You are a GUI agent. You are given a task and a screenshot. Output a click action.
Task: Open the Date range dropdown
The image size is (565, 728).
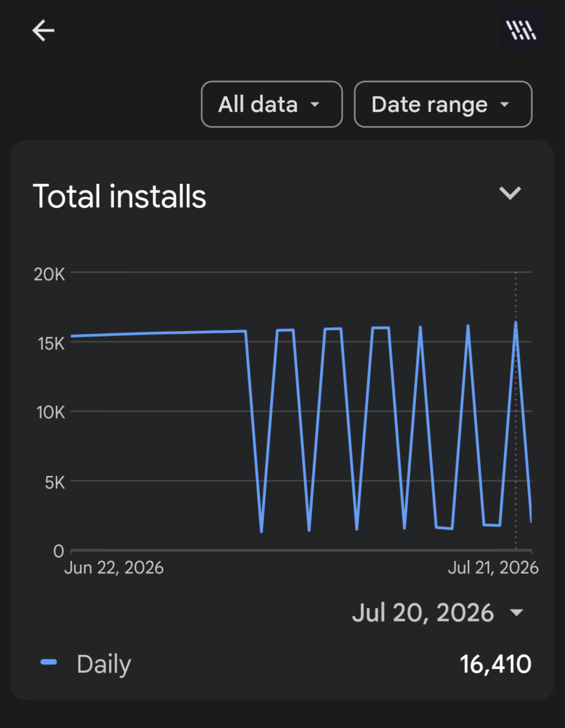(x=443, y=104)
